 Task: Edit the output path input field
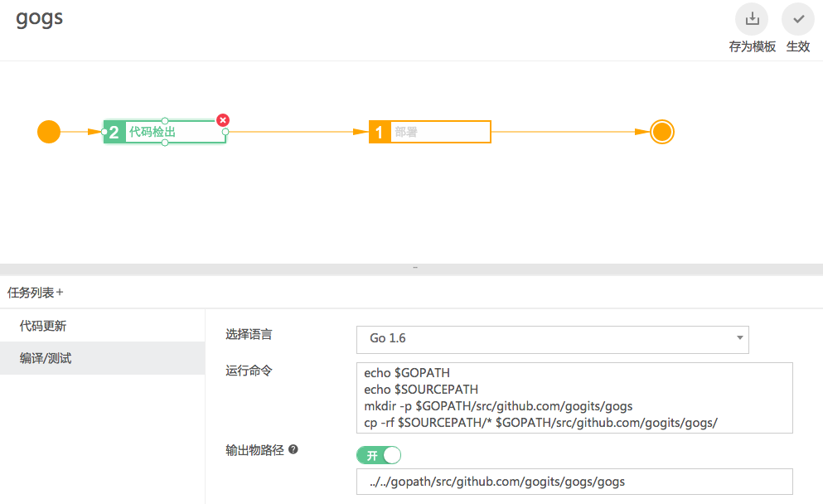click(574, 482)
